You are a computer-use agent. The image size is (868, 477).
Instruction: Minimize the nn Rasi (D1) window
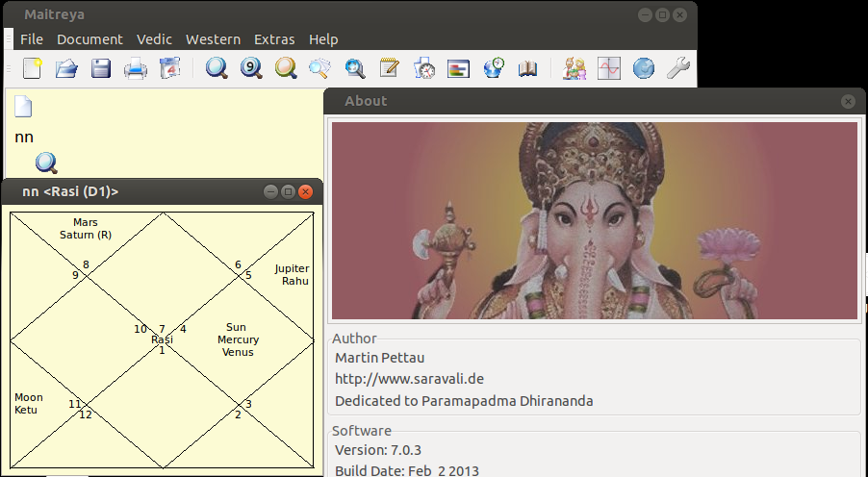[270, 192]
